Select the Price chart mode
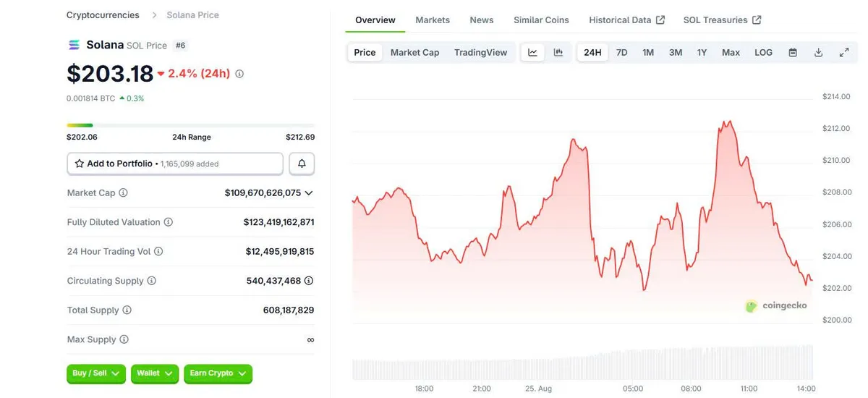Viewport: 868px width, 398px height. [x=365, y=52]
